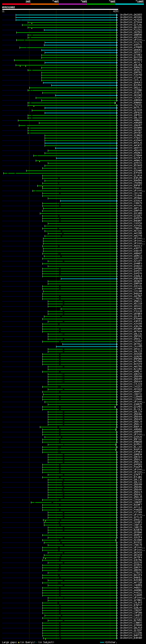
Task: Open hit UniRef100_A8IGH1
Action: [131, 17]
